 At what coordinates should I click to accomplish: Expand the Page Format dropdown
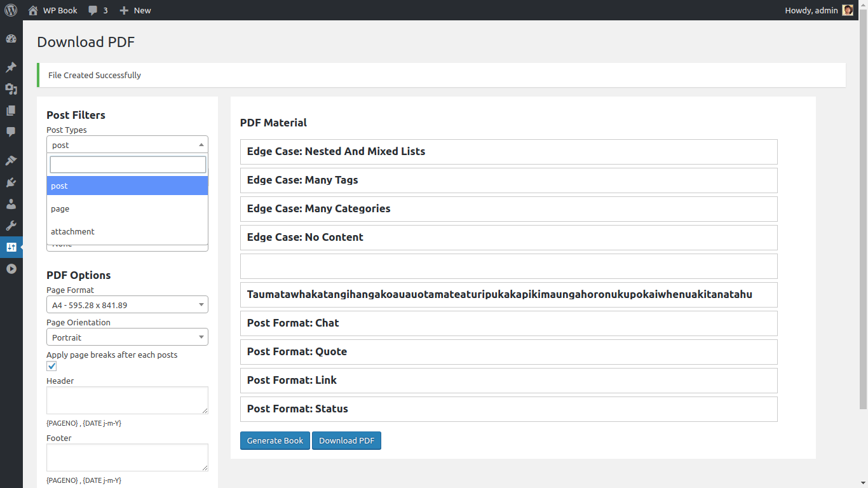(x=127, y=305)
